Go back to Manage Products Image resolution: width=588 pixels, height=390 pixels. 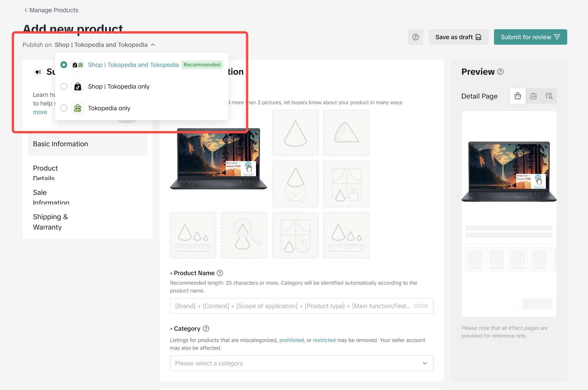pyautogui.click(x=51, y=10)
